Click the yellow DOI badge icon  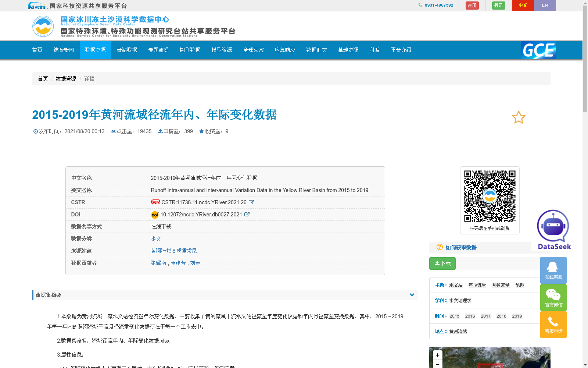click(155, 215)
